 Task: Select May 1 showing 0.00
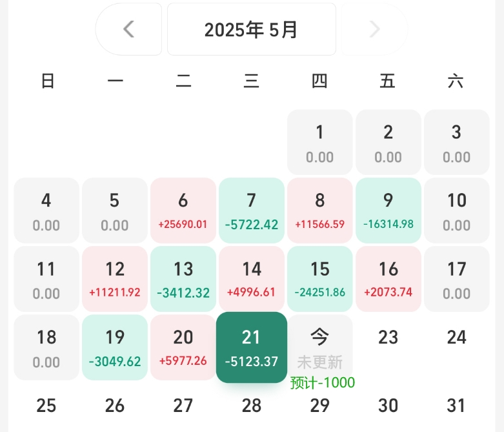(x=320, y=142)
